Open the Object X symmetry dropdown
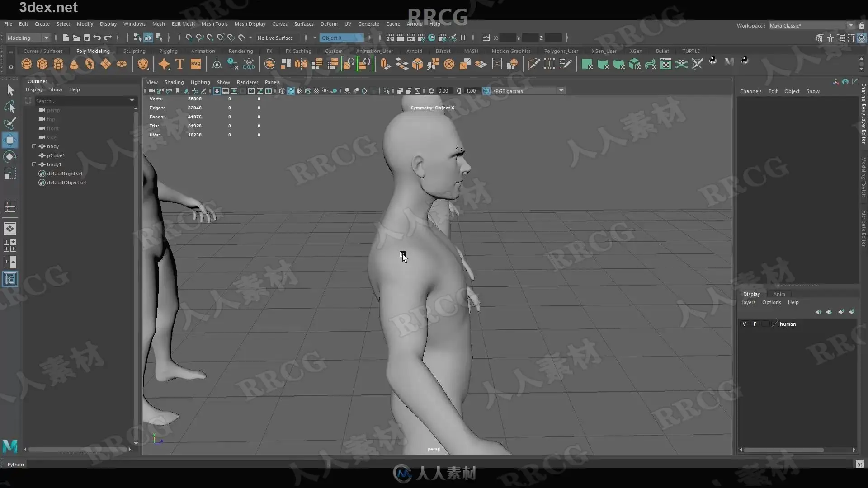The width and height of the screenshot is (868, 488). [342, 38]
